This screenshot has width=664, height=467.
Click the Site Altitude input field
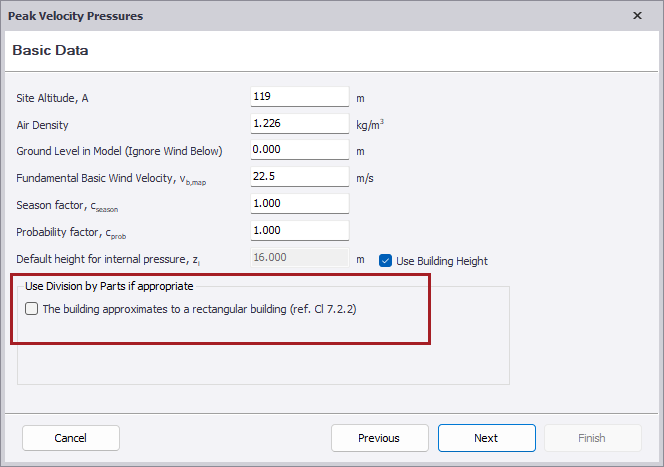point(299,97)
